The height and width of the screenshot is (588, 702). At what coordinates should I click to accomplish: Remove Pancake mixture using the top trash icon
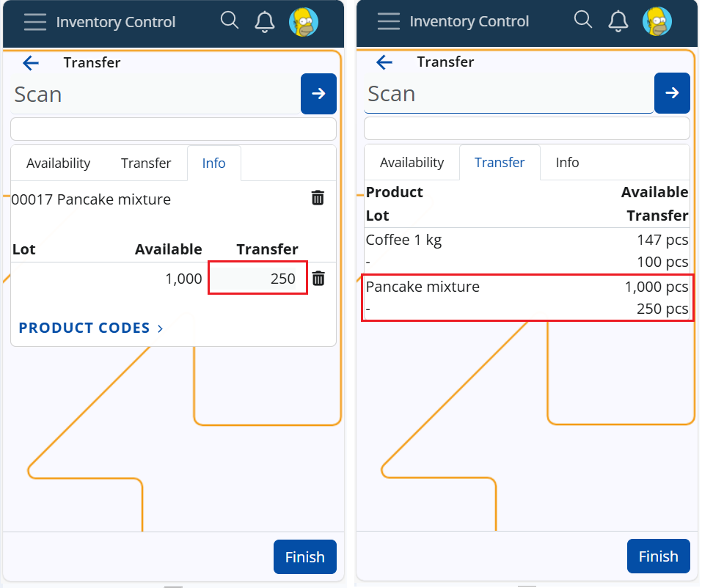coord(318,198)
